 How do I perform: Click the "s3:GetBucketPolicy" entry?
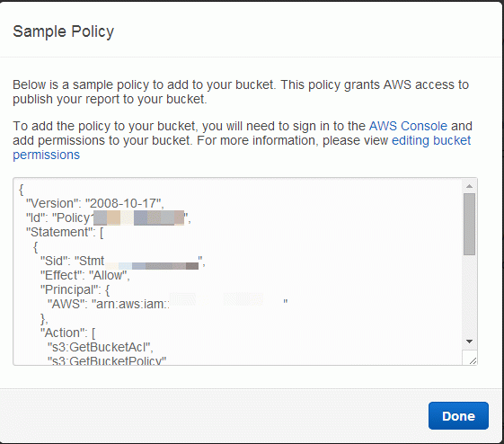tap(107, 360)
